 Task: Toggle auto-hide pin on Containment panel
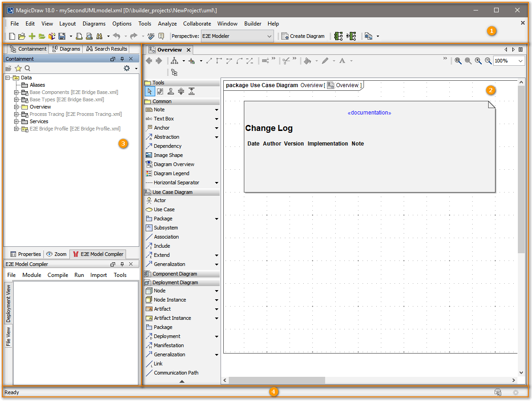point(122,59)
